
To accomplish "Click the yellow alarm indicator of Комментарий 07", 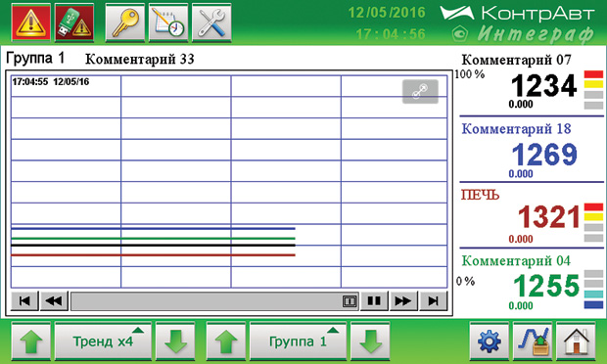I will [x=593, y=84].
